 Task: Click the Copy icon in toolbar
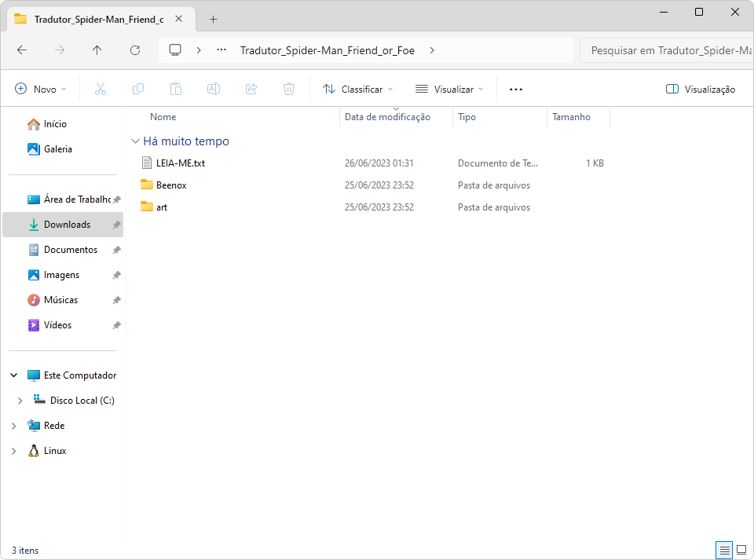(138, 89)
